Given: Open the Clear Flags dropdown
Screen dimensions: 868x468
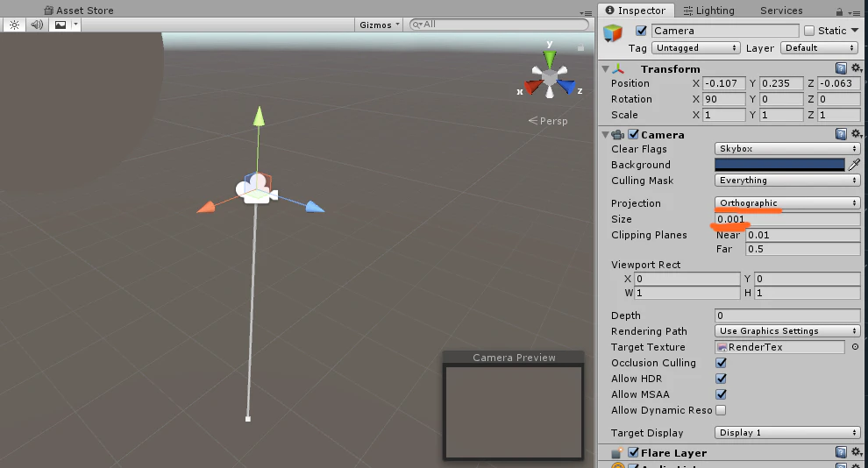Looking at the screenshot, I should click(x=787, y=149).
